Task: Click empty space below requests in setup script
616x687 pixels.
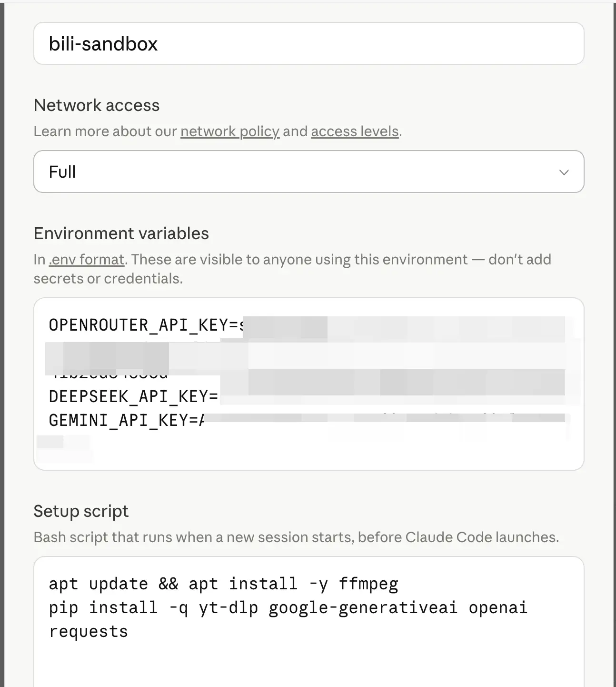Action: point(308,665)
